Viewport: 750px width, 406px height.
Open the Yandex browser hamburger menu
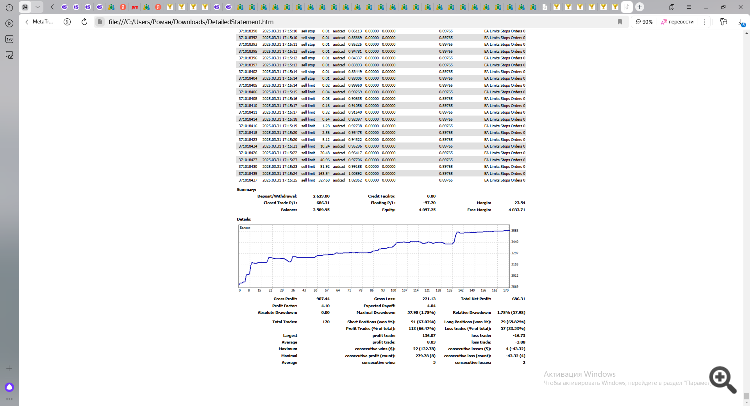pyautogui.click(x=689, y=7)
